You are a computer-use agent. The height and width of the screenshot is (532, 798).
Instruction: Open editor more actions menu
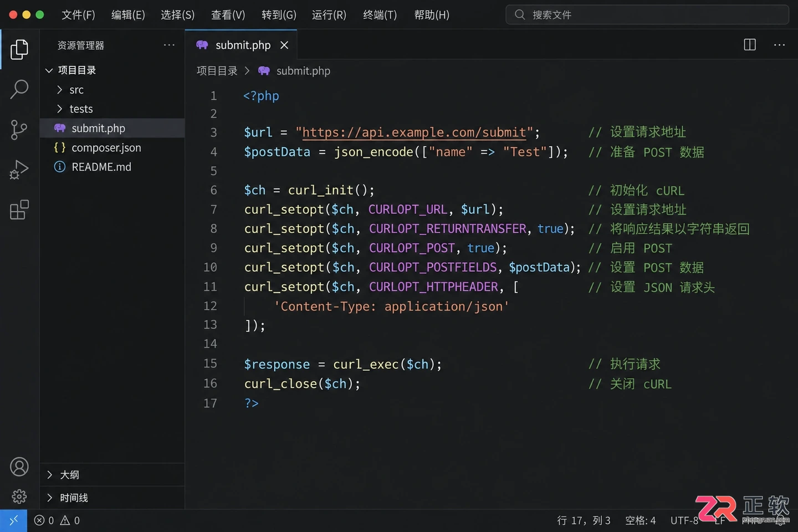779,45
